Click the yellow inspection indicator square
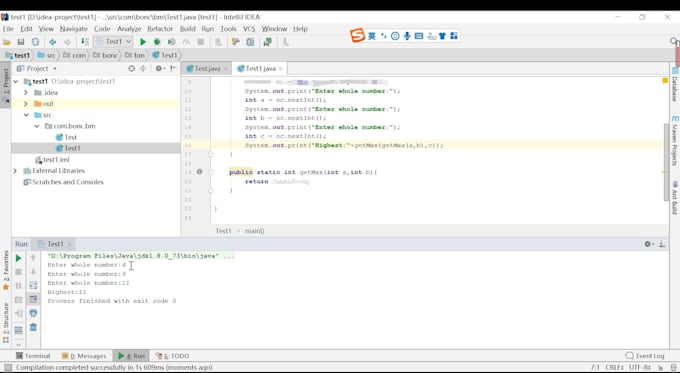Screen dimensions: 680x373 [665, 81]
